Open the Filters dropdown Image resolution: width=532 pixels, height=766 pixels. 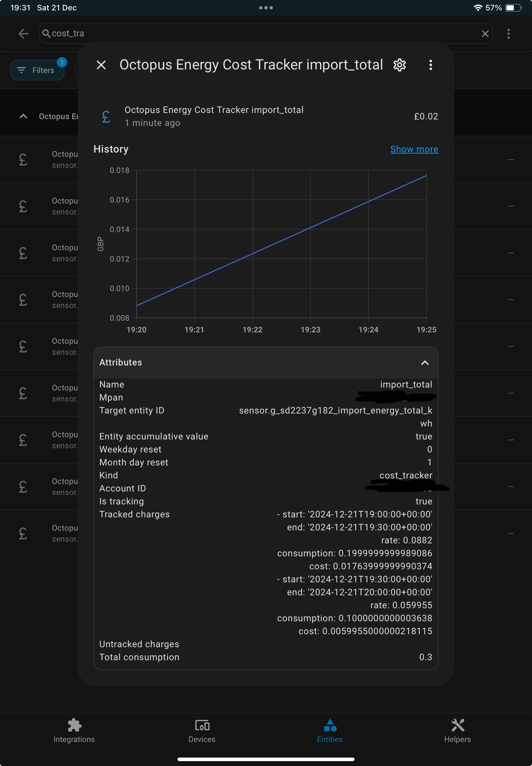[37, 70]
